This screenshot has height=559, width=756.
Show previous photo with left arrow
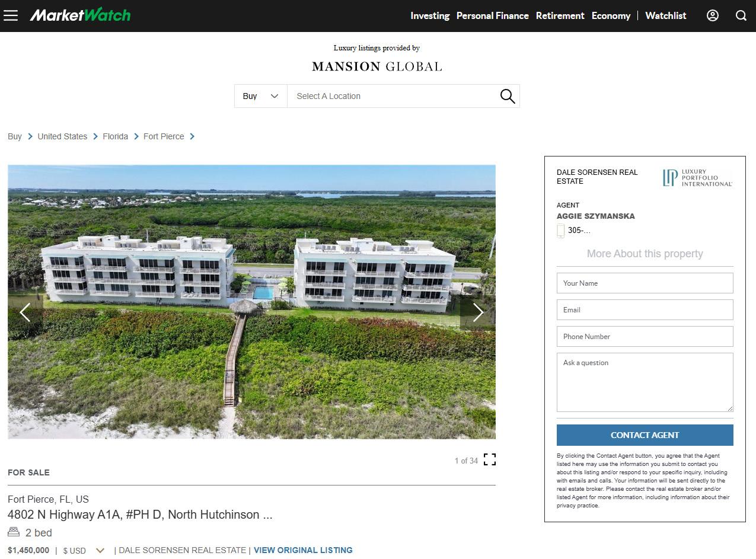pos(25,312)
